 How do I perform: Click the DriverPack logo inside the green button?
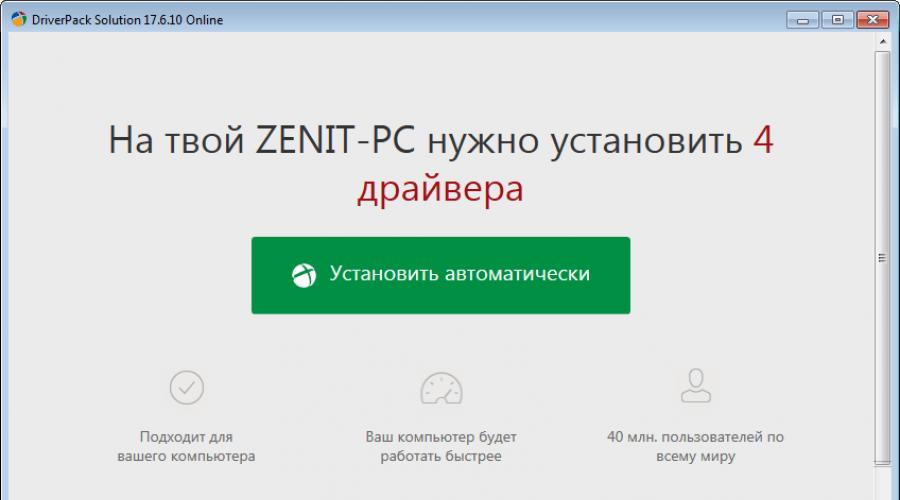click(x=304, y=275)
